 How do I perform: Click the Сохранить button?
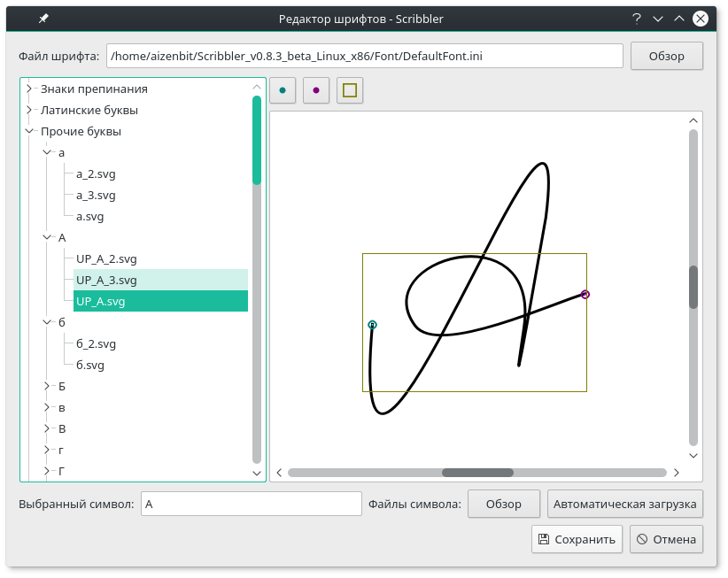pos(577,539)
